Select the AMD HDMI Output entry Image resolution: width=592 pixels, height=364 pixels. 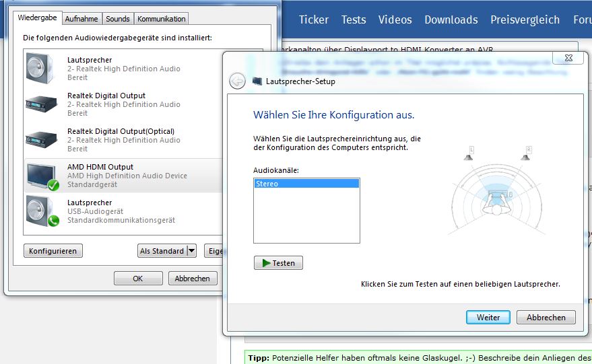click(123, 176)
